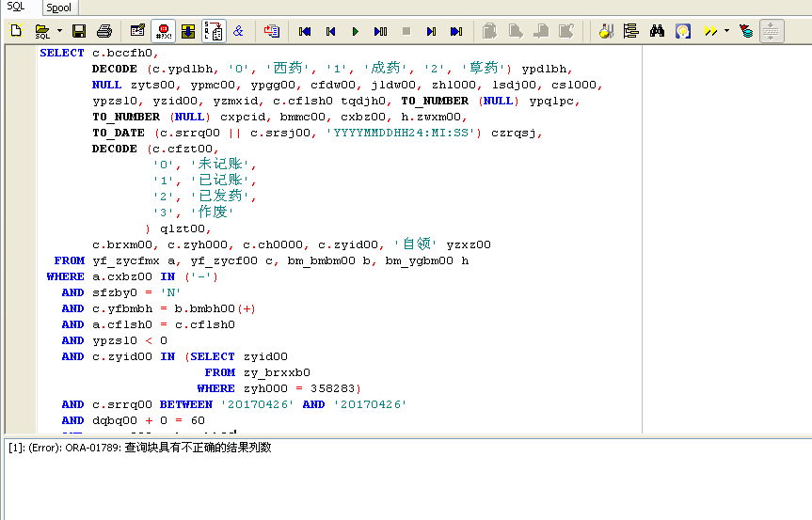Open the explain plan tree icon
Viewport: 812px width, 520px height.
point(631,31)
